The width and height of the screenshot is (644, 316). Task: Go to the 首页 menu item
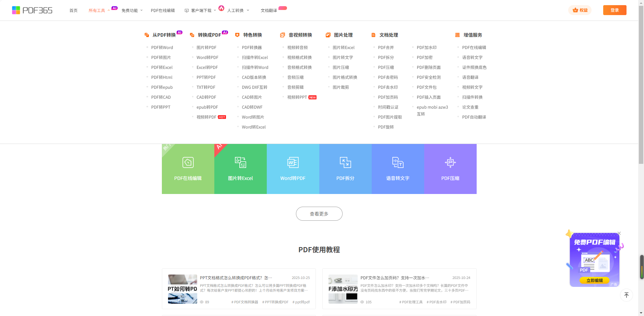73,11
